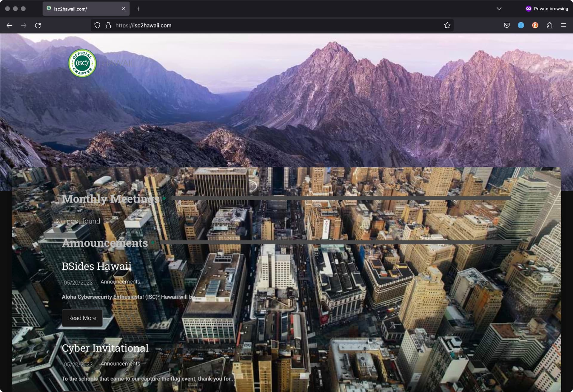Open the hamburger application menu
The height and width of the screenshot is (392, 573).
click(563, 25)
